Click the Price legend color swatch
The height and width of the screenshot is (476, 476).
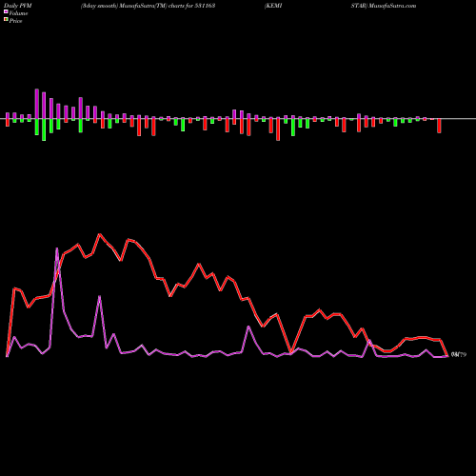click(6, 20)
